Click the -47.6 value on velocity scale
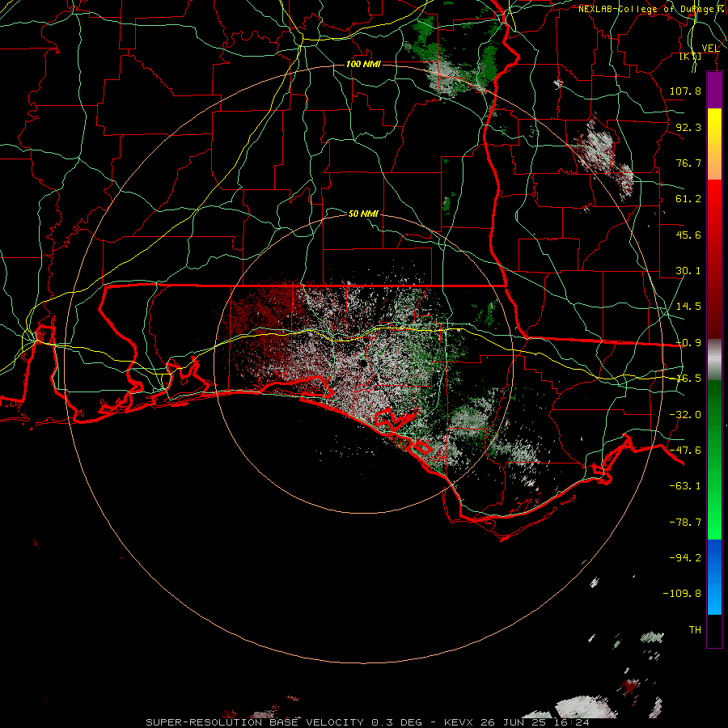Screen dimensions: 728x728 (685, 451)
